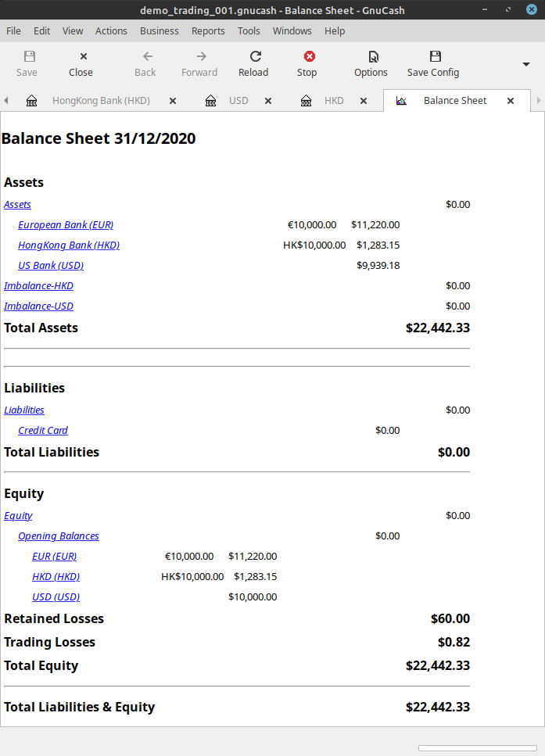Click the Save Config floppy icon
The width and height of the screenshot is (545, 756).
point(436,56)
